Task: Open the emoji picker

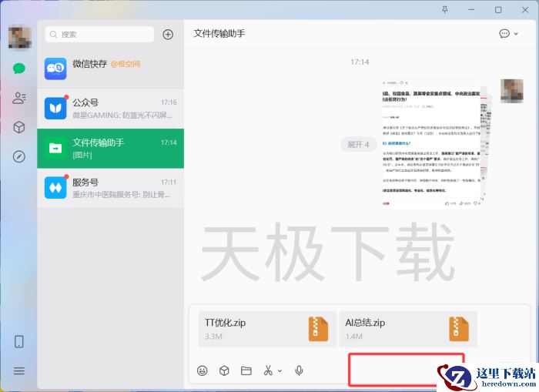Action: click(202, 370)
